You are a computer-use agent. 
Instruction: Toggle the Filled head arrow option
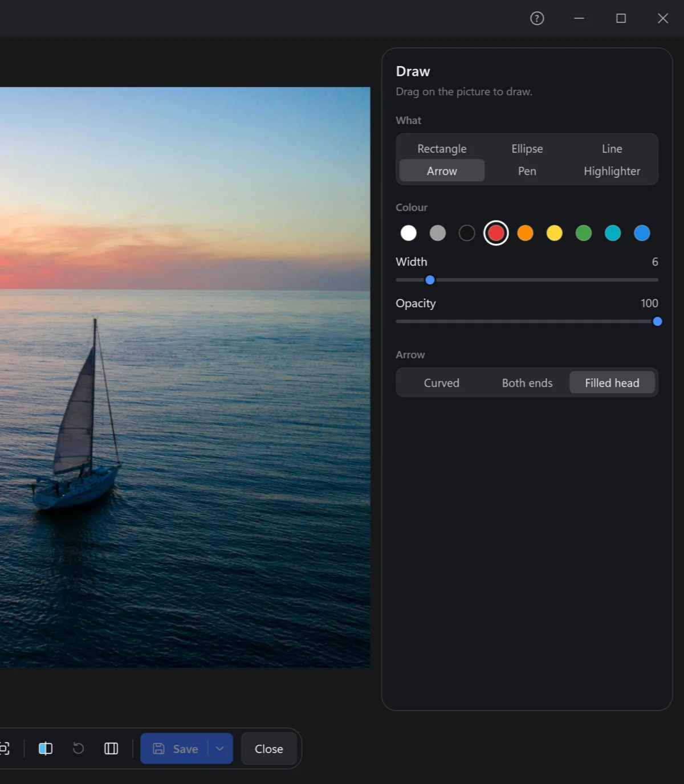pyautogui.click(x=612, y=383)
